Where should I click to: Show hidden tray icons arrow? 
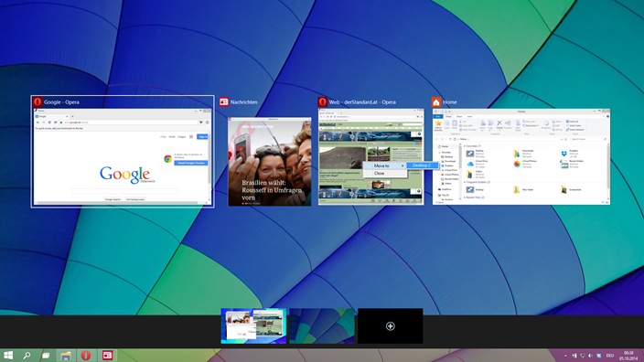[565, 356]
